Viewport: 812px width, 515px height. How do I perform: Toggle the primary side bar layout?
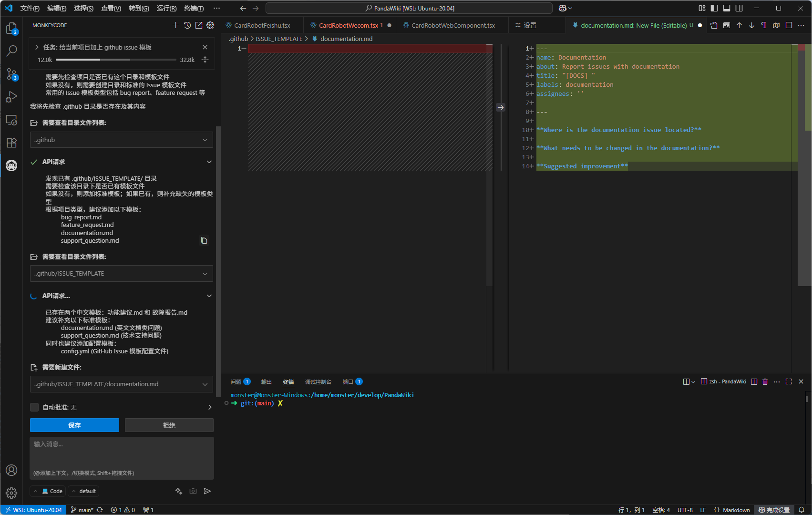[x=714, y=8]
